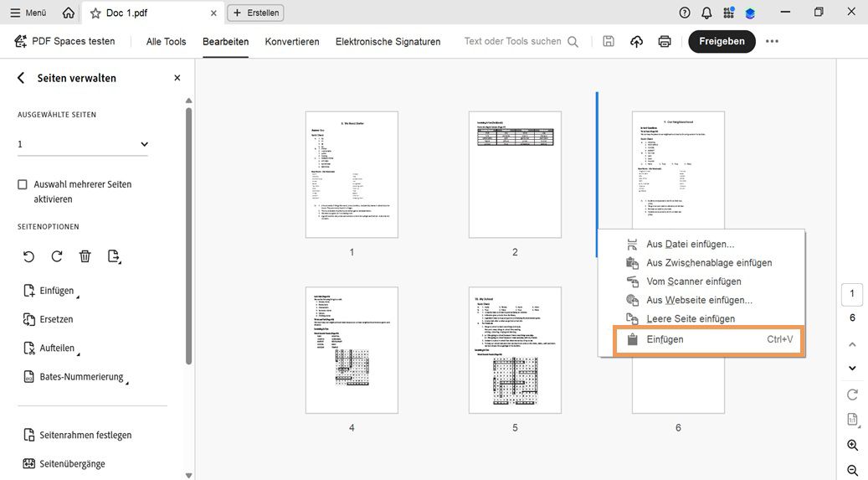Click the page number 1 box
Viewport: 868px width, 480px height.
(x=852, y=294)
